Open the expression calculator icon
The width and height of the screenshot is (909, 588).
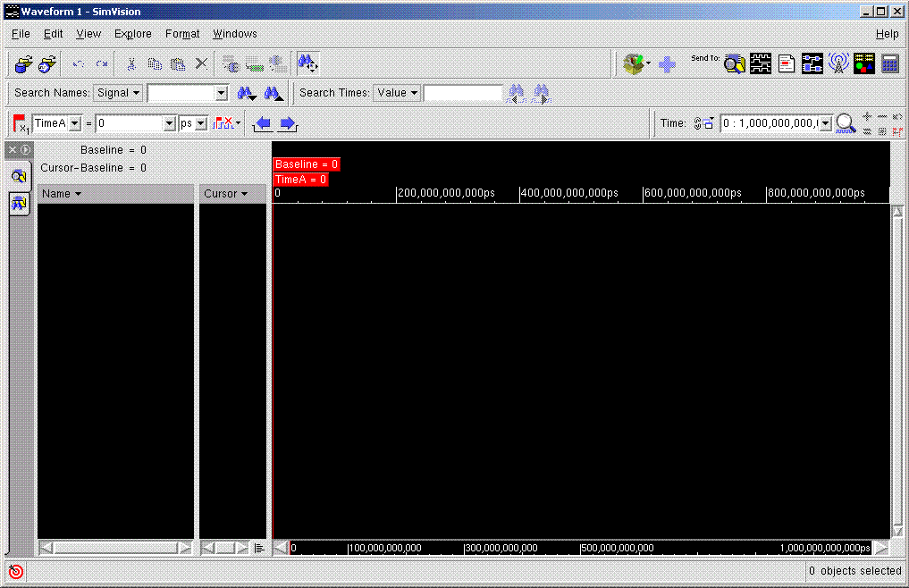890,63
